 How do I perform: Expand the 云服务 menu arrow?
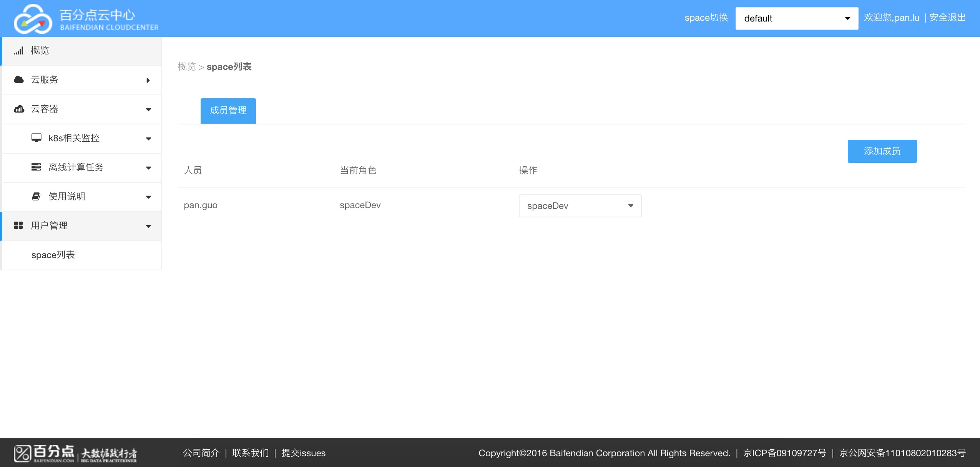(148, 80)
